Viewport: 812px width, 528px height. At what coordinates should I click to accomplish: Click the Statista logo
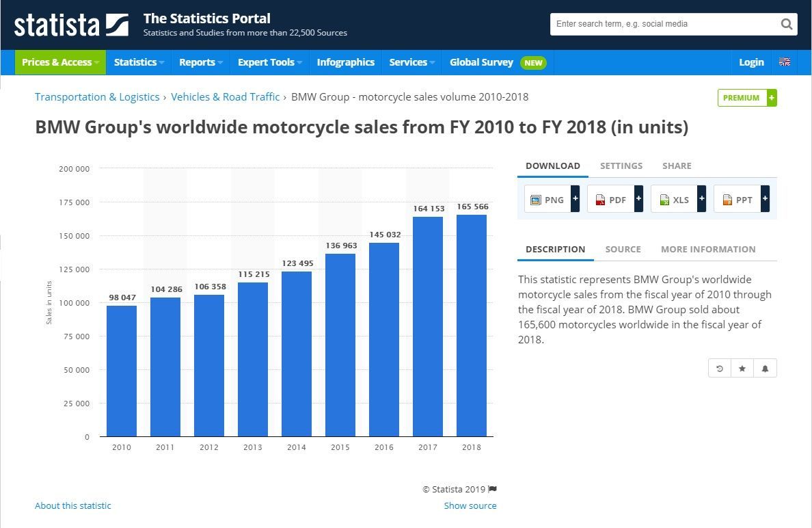click(x=71, y=25)
